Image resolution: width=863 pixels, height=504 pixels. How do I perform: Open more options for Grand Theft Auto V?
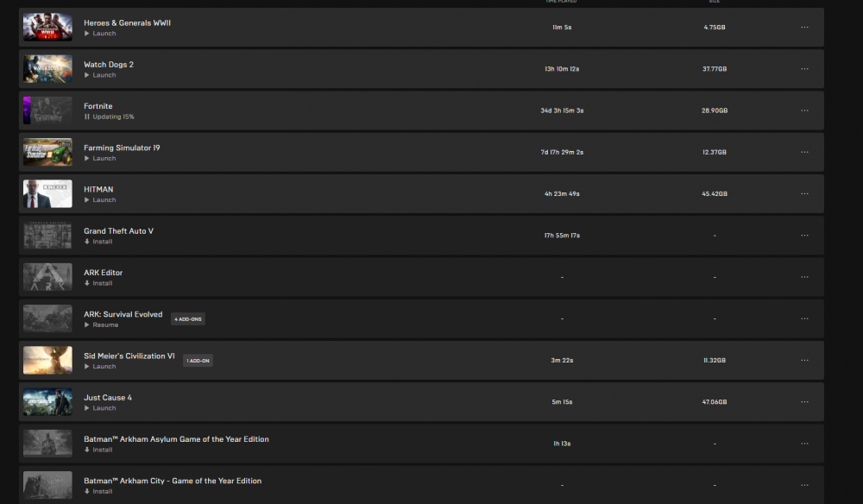804,236
